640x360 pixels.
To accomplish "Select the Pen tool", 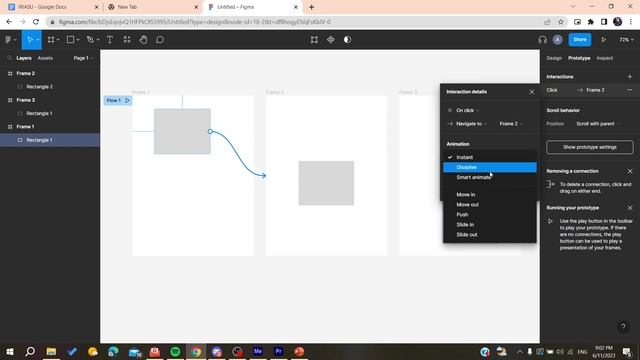I will coord(90,40).
